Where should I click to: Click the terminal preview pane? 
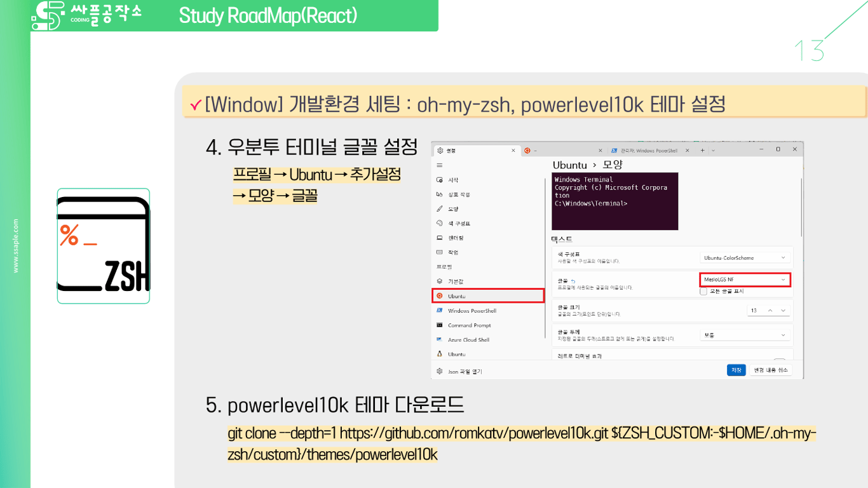pos(614,201)
